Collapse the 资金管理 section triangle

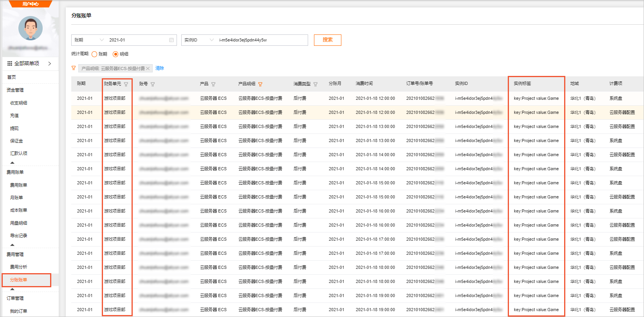(12, 162)
